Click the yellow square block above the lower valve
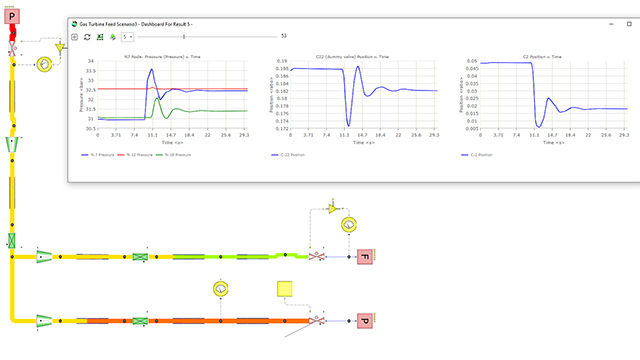Screen dimensions: 640x360 [x=284, y=289]
